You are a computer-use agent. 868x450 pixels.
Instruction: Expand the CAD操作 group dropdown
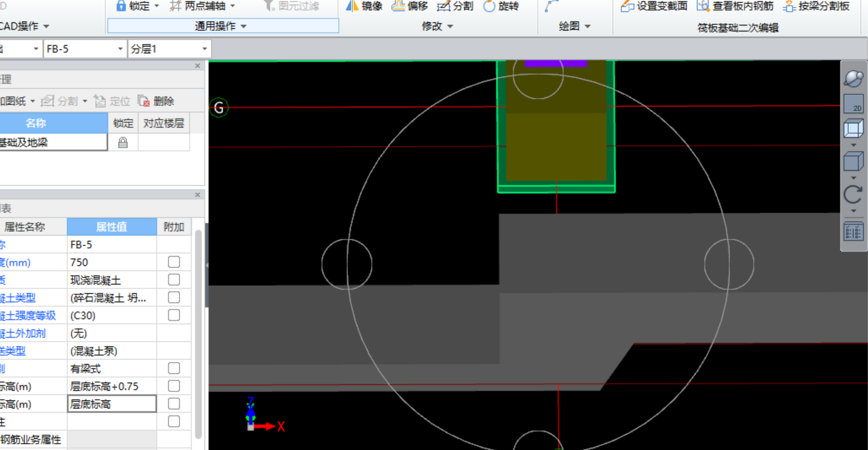click(46, 26)
